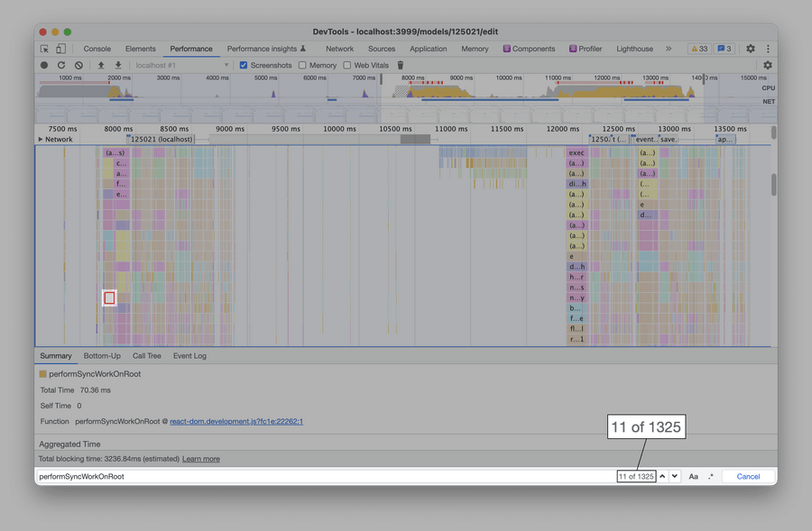Open the React Components tab
The width and height of the screenshot is (812, 531).
(530, 49)
